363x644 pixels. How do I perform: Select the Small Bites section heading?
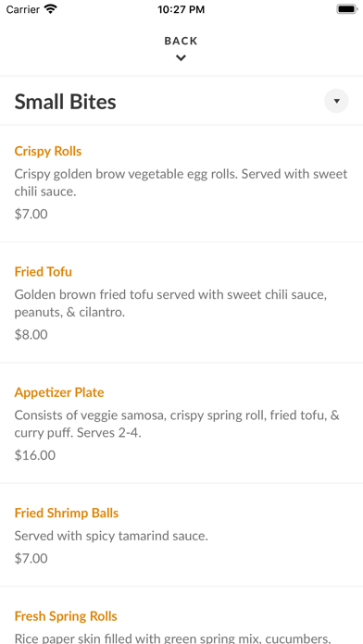coord(66,102)
